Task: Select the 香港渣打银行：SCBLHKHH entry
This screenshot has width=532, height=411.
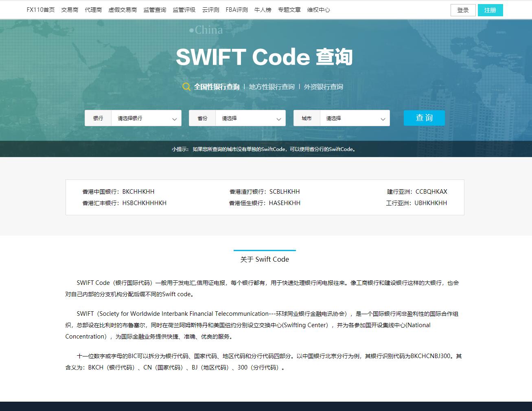Action: coord(265,192)
